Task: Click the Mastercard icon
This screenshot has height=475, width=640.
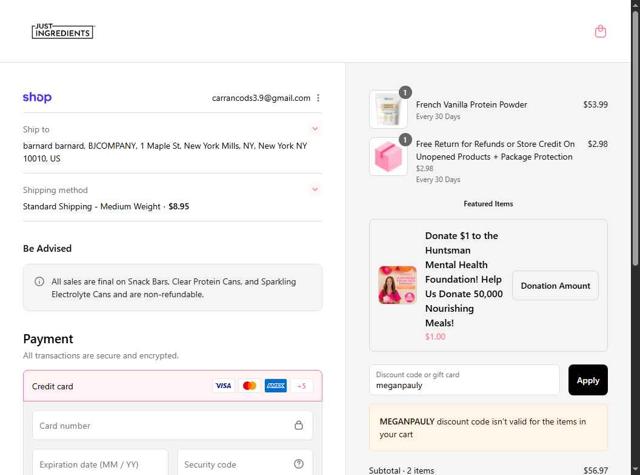Action: click(x=249, y=386)
